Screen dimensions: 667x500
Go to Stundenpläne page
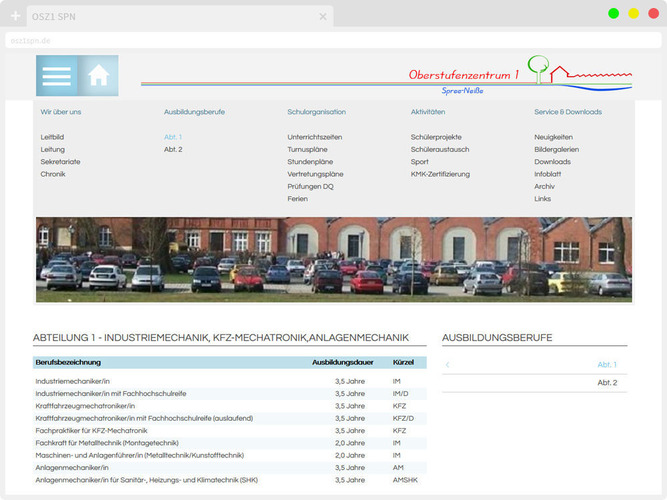point(309,161)
